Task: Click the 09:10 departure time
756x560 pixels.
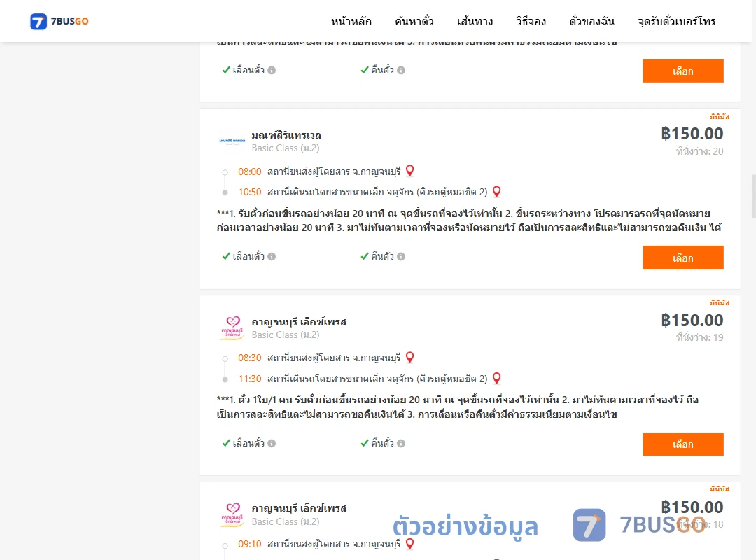Action: [x=250, y=544]
